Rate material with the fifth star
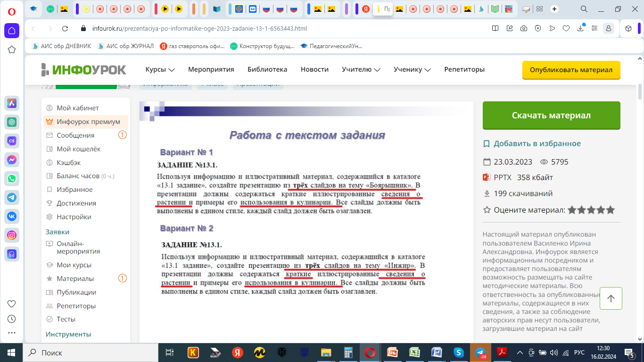Viewport: 644px width, 362px height. [x=611, y=210]
